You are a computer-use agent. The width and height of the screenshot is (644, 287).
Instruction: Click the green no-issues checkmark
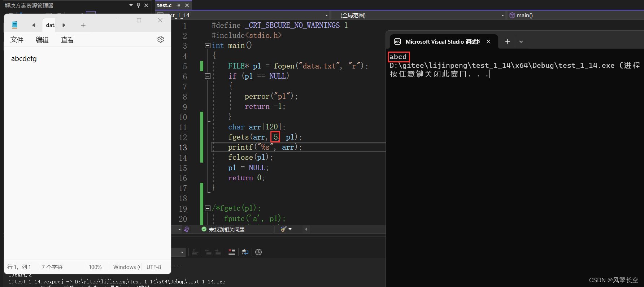[204, 229]
